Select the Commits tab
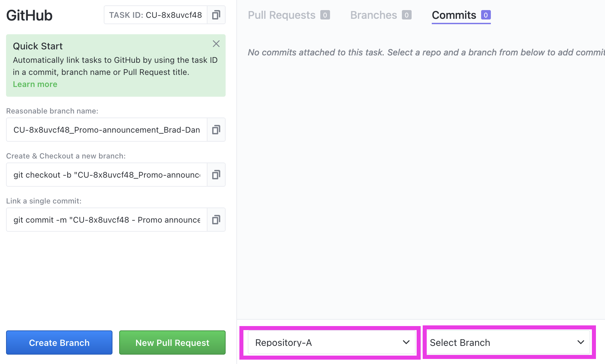 click(454, 15)
